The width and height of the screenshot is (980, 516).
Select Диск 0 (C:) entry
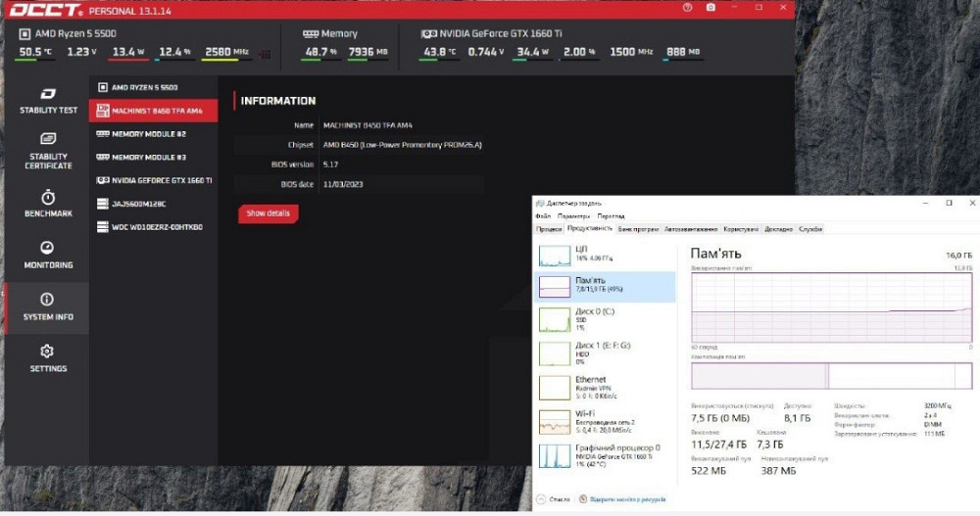[605, 319]
